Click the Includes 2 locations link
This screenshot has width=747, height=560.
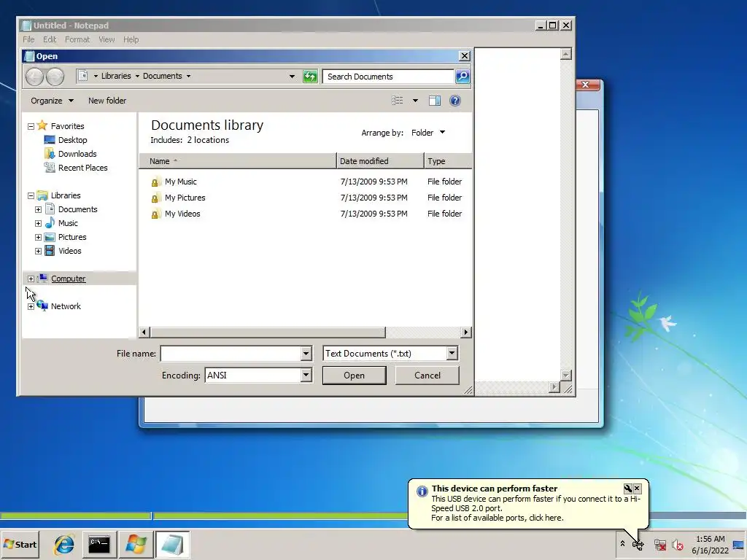pos(208,140)
